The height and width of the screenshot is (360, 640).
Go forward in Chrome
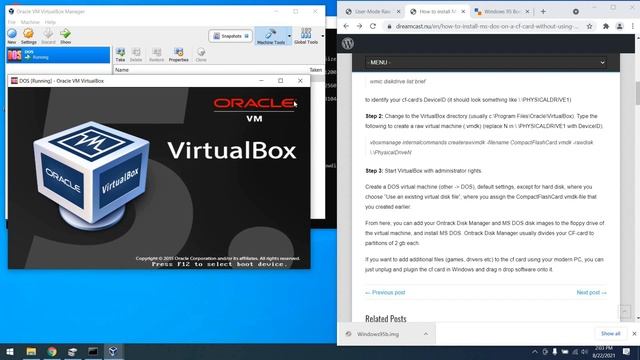pos(359,26)
